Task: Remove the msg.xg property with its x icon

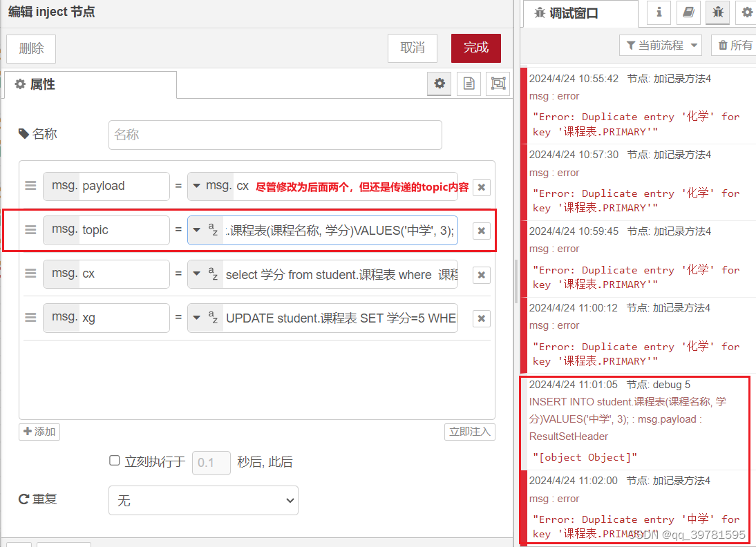Action: (x=481, y=318)
